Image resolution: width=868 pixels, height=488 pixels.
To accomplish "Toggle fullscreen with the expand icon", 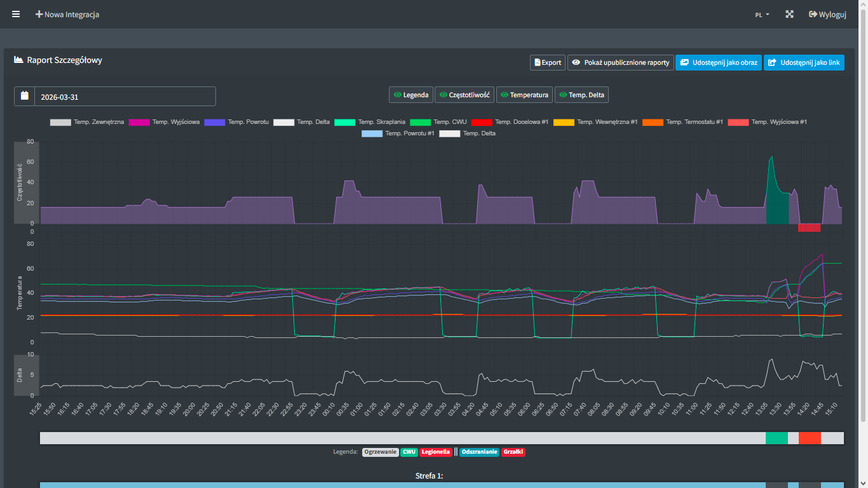I will point(789,14).
